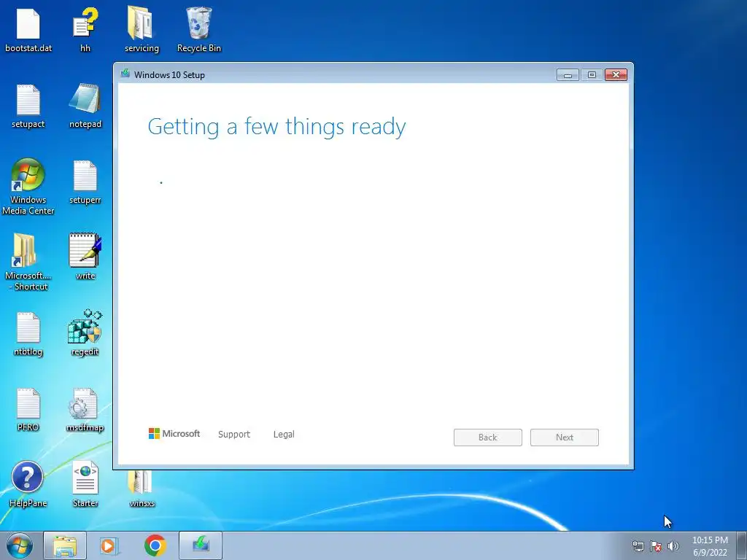747x560 pixels.
Task: Maximize the Windows 10 Setup window
Action: [x=592, y=75]
